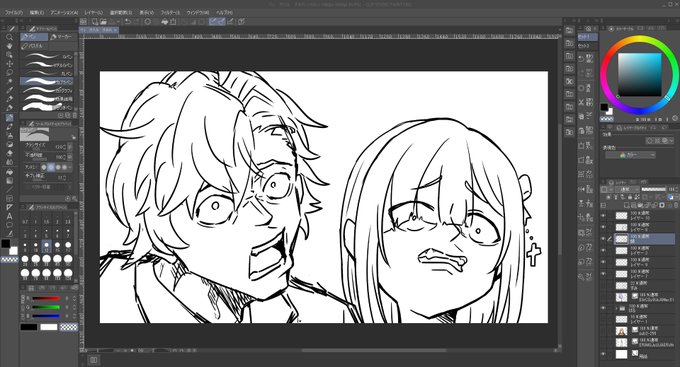Hide the selected highlighted layer via eye
The image size is (680, 367).
[603, 239]
